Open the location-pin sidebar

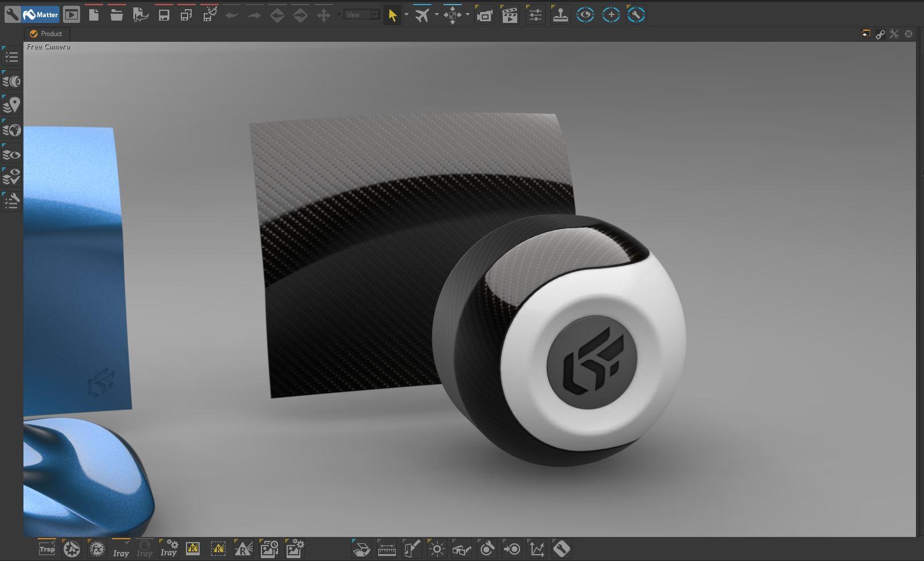(x=11, y=105)
